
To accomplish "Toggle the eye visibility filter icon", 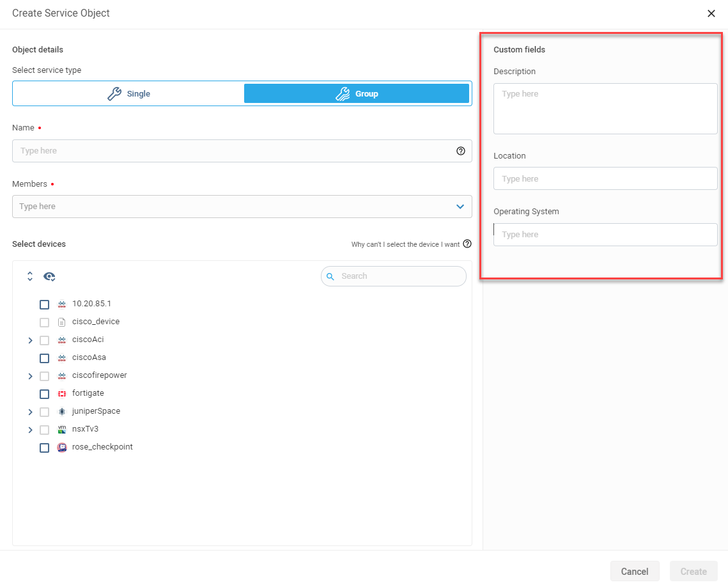I will pyautogui.click(x=49, y=276).
